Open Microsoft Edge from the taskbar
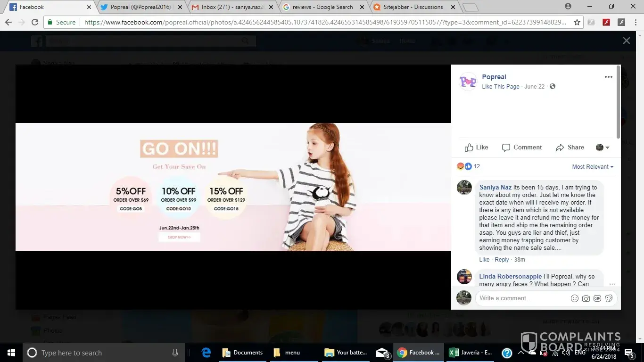The image size is (644, 362). click(x=206, y=353)
